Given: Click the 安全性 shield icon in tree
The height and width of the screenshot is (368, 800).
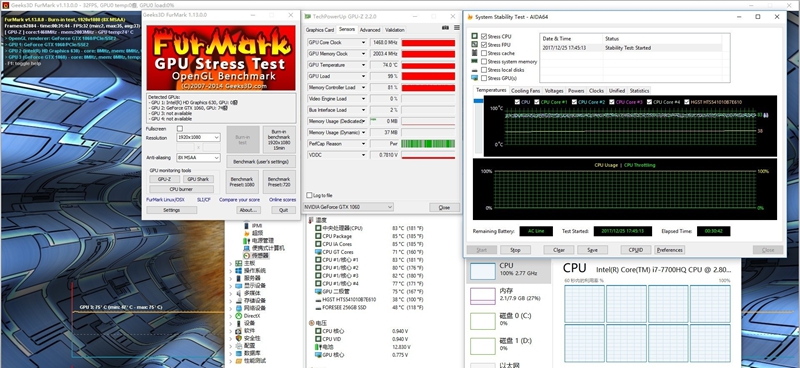Looking at the screenshot, I should pyautogui.click(x=239, y=338).
